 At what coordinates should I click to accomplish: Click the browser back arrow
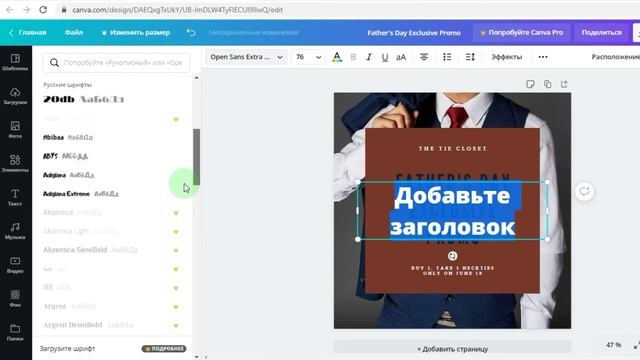[10, 9]
